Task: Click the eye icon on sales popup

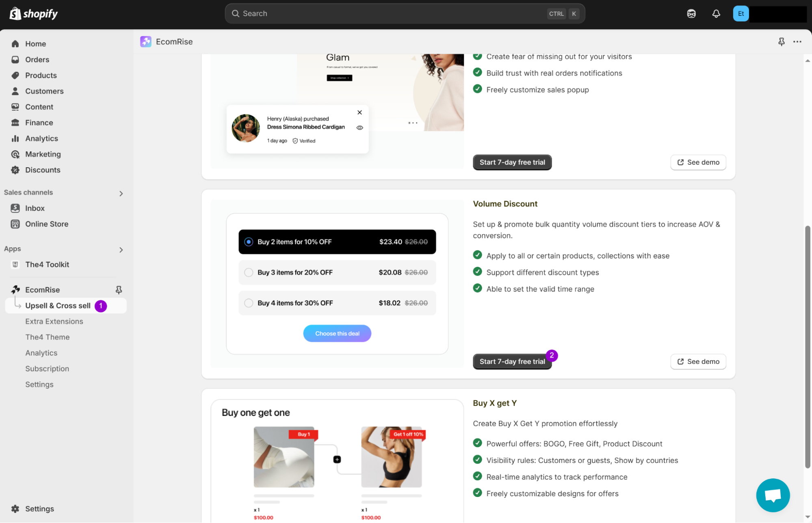Action: [x=359, y=128]
